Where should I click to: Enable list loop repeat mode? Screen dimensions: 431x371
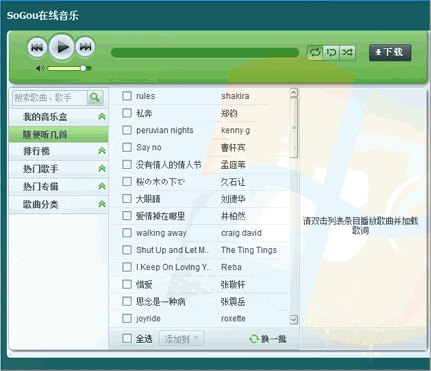click(315, 52)
